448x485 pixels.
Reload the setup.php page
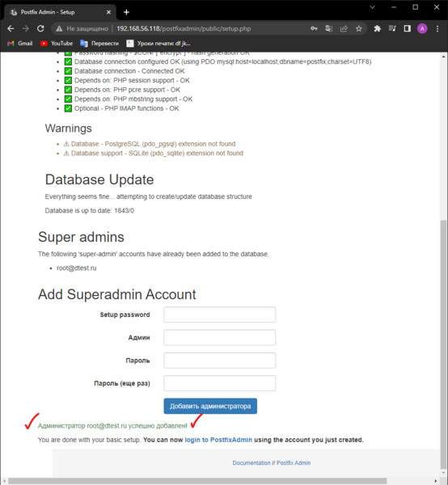[x=40, y=29]
